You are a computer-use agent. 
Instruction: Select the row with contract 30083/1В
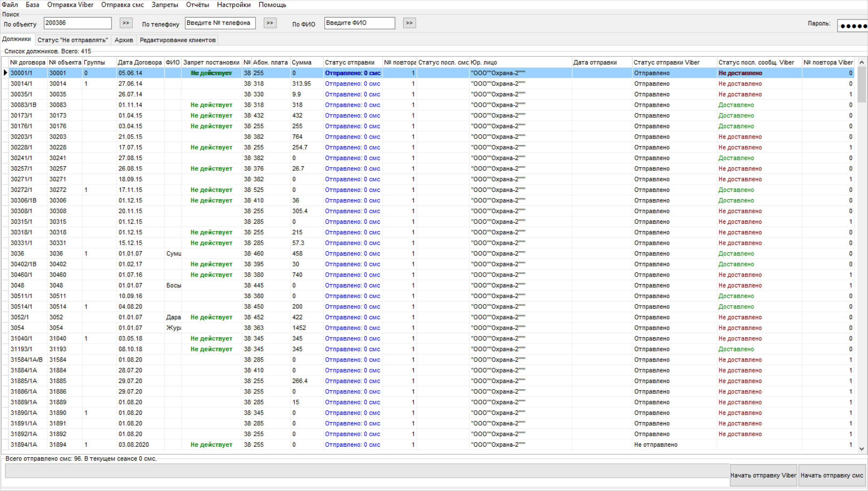coord(428,105)
